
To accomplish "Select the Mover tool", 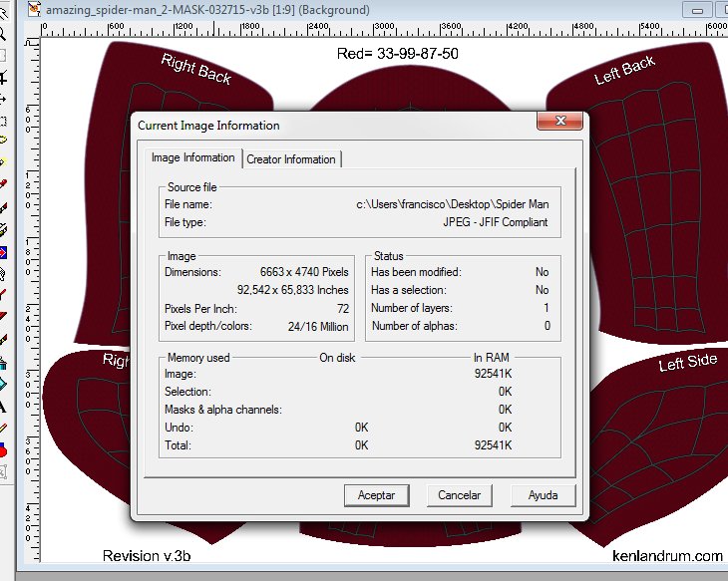I will click(x=3, y=99).
